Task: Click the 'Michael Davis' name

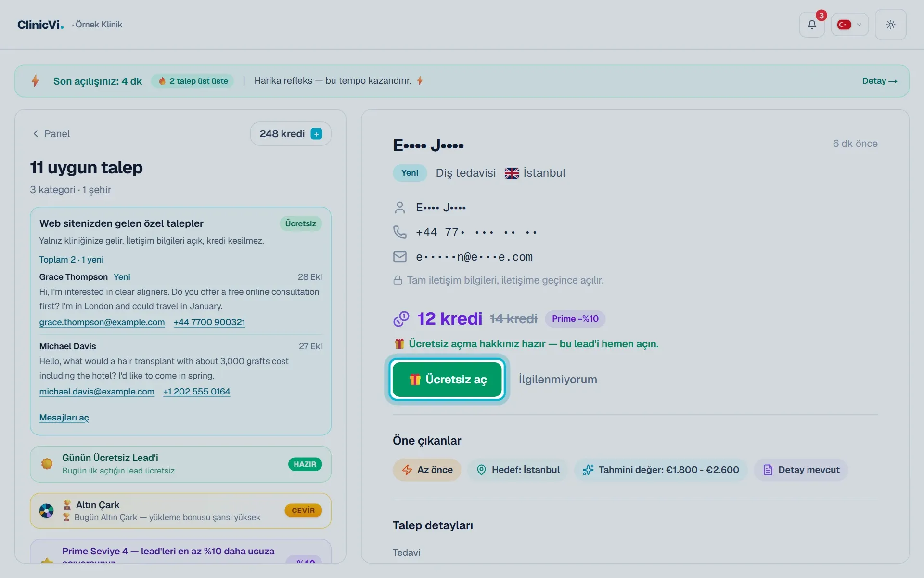Action: click(68, 346)
